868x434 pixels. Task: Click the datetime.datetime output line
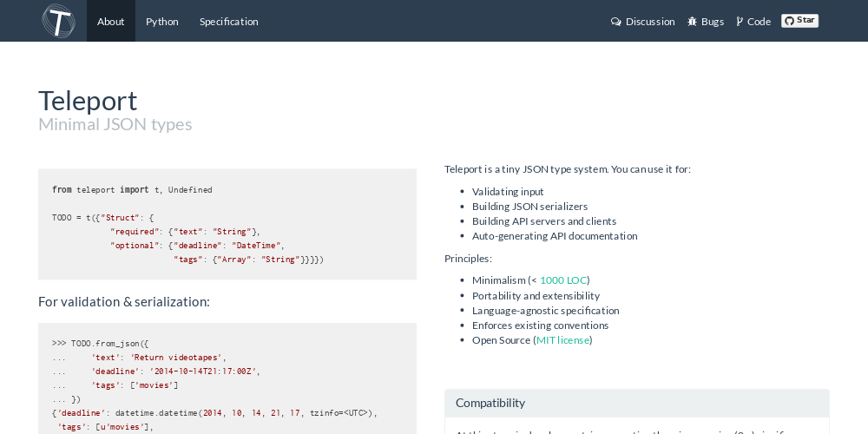[x=214, y=413]
